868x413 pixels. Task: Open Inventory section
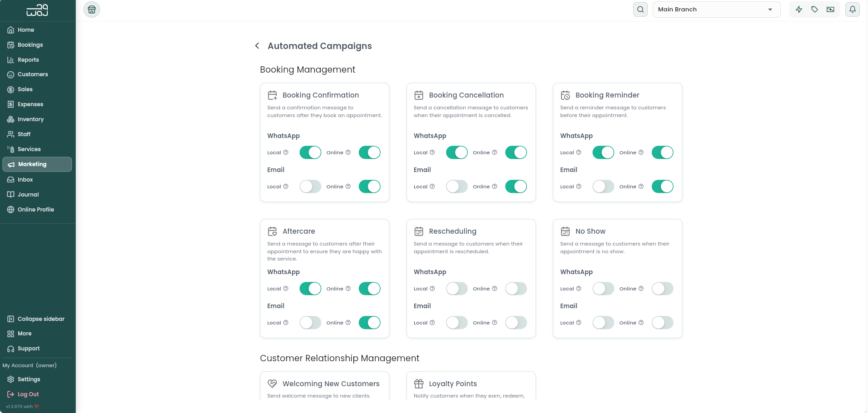[x=37, y=119]
